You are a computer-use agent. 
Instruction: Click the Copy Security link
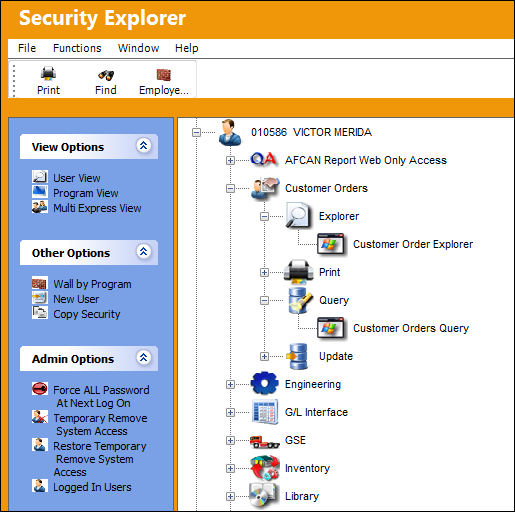pos(87,314)
